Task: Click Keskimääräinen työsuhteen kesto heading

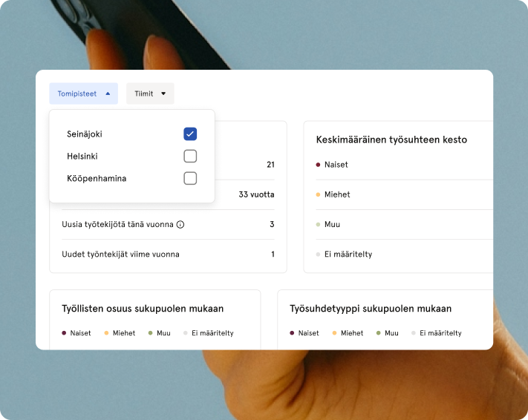Action: tap(391, 140)
